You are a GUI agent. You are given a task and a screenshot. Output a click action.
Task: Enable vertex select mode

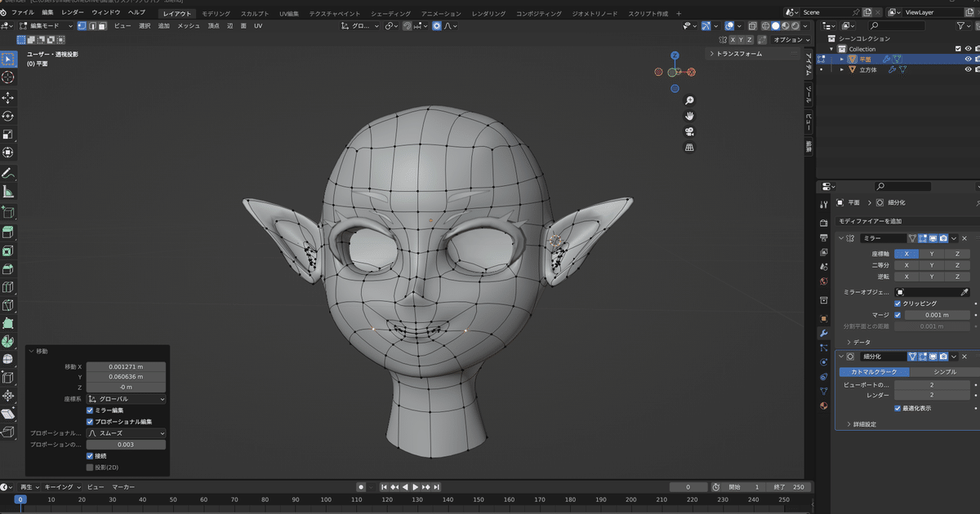pos(81,26)
